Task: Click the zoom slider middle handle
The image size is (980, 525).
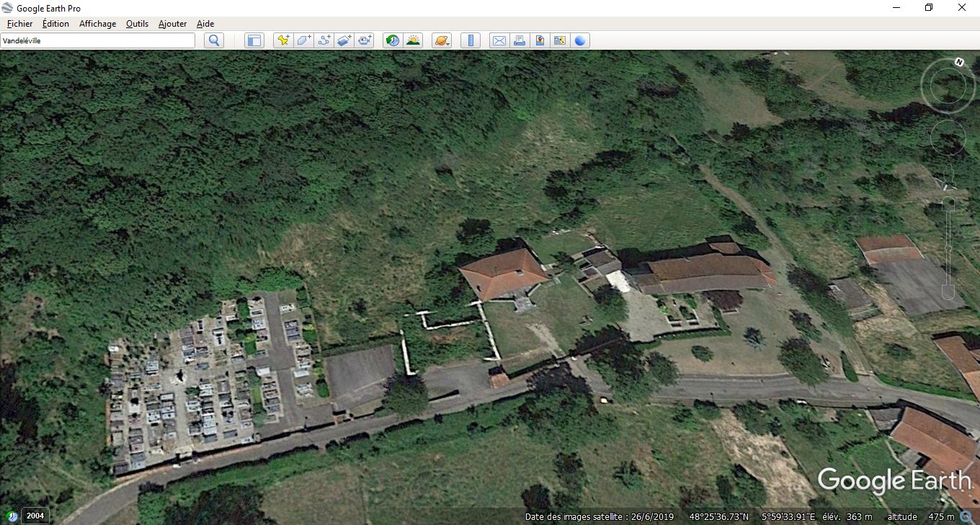Action: point(948,248)
